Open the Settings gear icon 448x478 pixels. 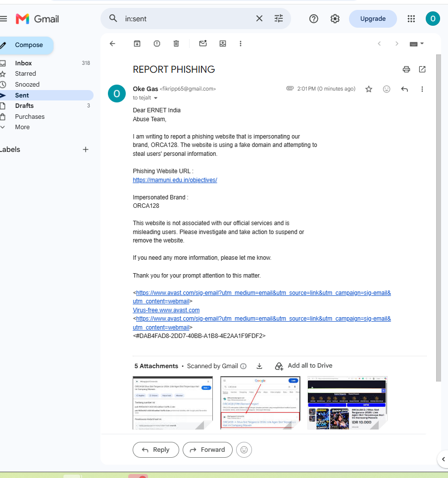click(335, 19)
